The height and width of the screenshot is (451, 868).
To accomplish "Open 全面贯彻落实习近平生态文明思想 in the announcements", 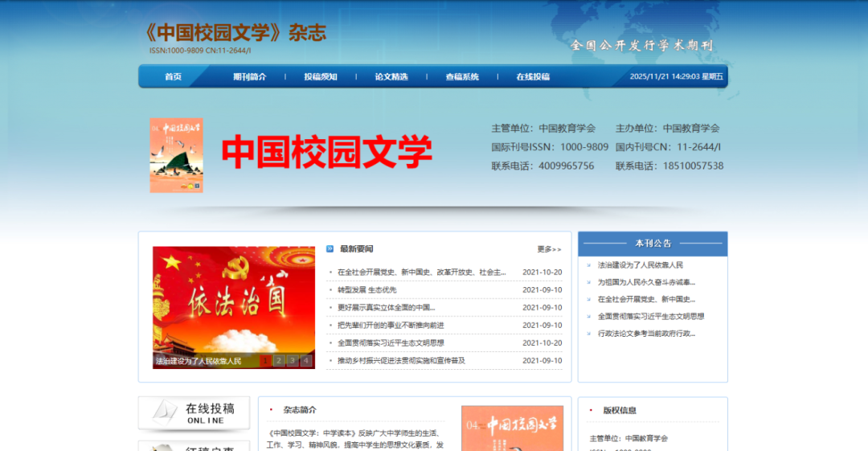I will tap(651, 317).
